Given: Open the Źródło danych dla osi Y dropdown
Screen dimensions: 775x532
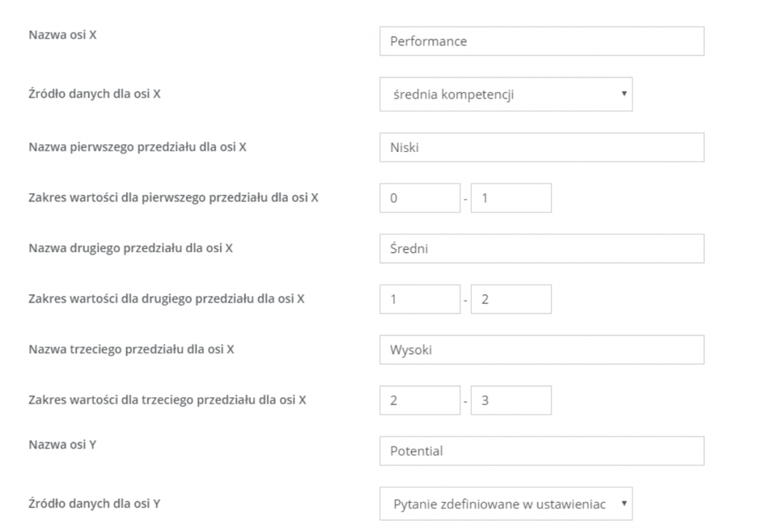Looking at the screenshot, I should click(x=506, y=504).
